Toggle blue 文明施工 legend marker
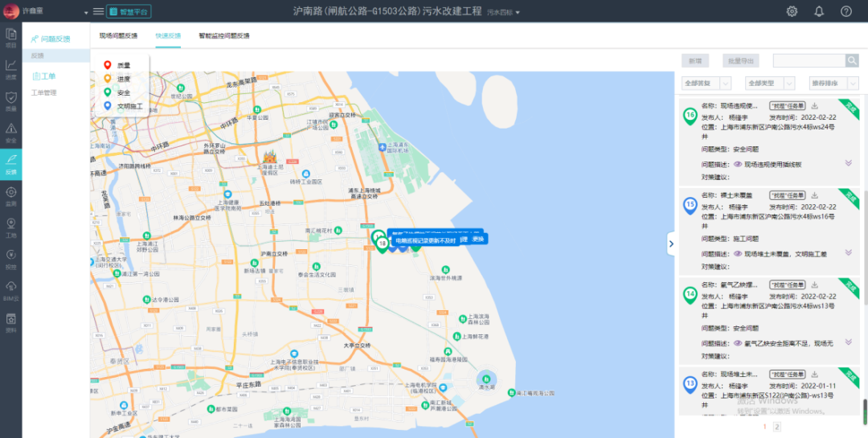This screenshot has height=438, width=868. (108, 106)
